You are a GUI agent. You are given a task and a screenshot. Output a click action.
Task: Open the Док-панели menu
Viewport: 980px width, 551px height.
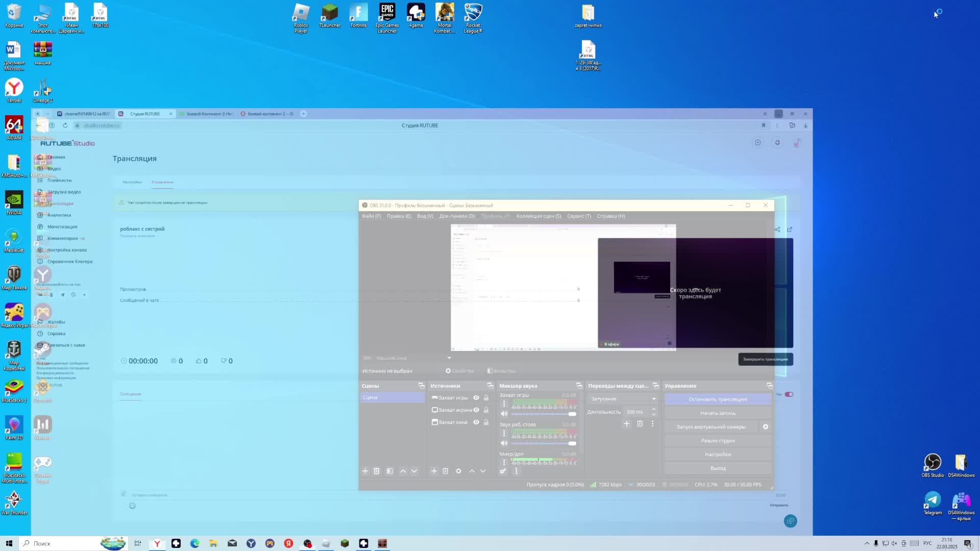[x=457, y=216]
